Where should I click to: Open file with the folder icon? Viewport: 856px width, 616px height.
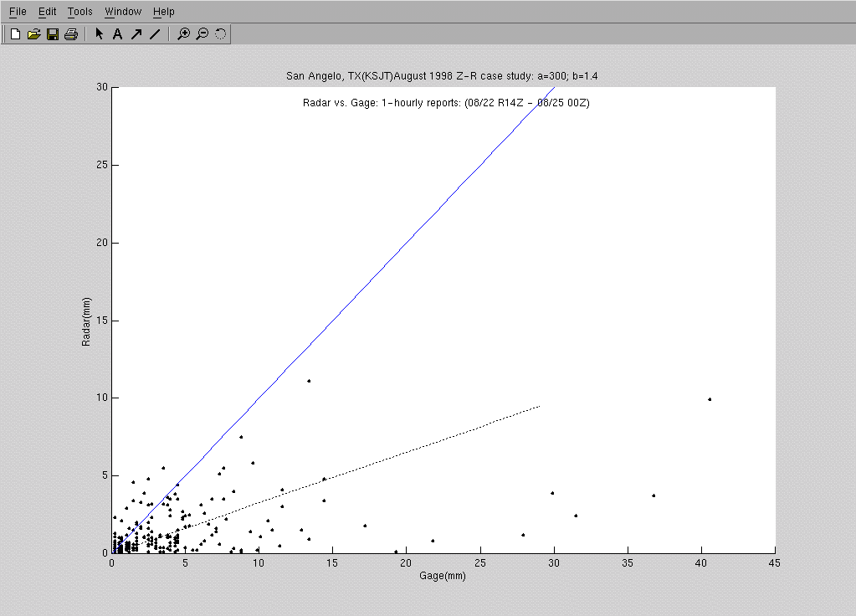[33, 33]
